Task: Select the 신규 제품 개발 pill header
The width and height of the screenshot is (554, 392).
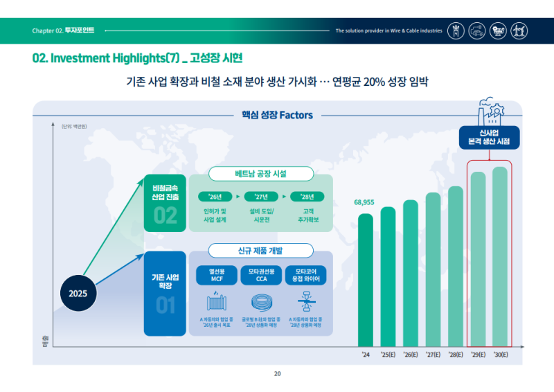Action: coord(260,250)
